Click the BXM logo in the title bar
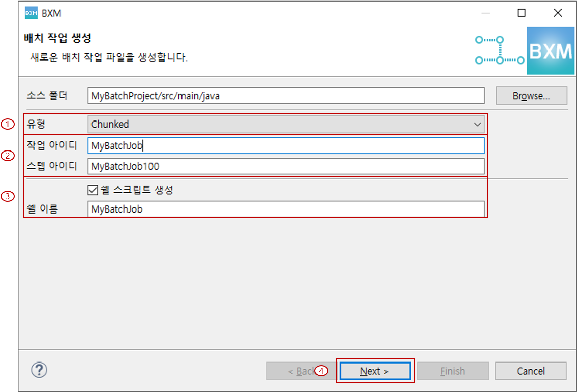This screenshot has width=577, height=392. (x=33, y=13)
